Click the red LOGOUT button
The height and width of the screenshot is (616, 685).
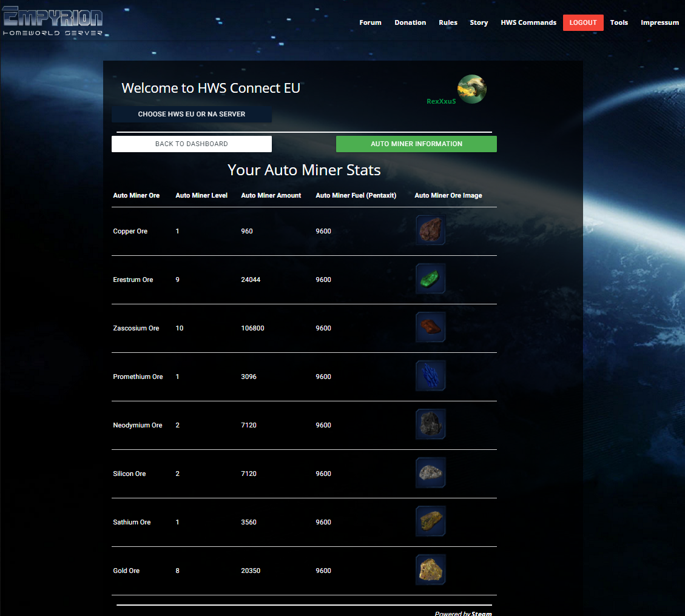(x=583, y=22)
